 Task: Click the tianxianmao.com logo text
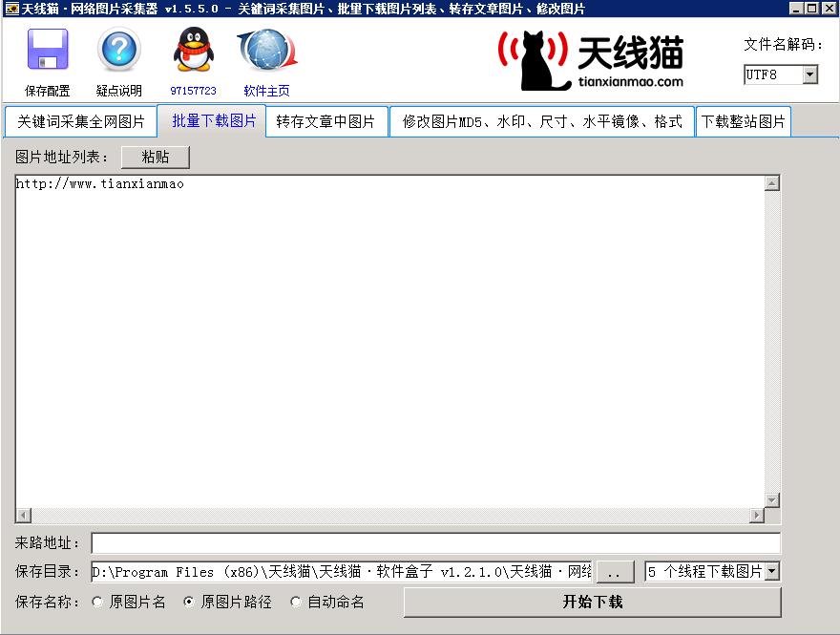[x=631, y=81]
